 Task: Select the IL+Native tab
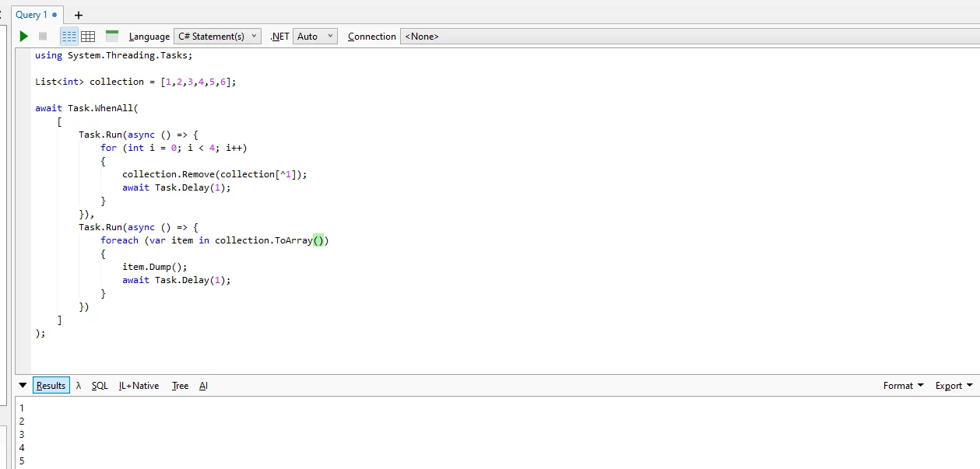pos(139,385)
